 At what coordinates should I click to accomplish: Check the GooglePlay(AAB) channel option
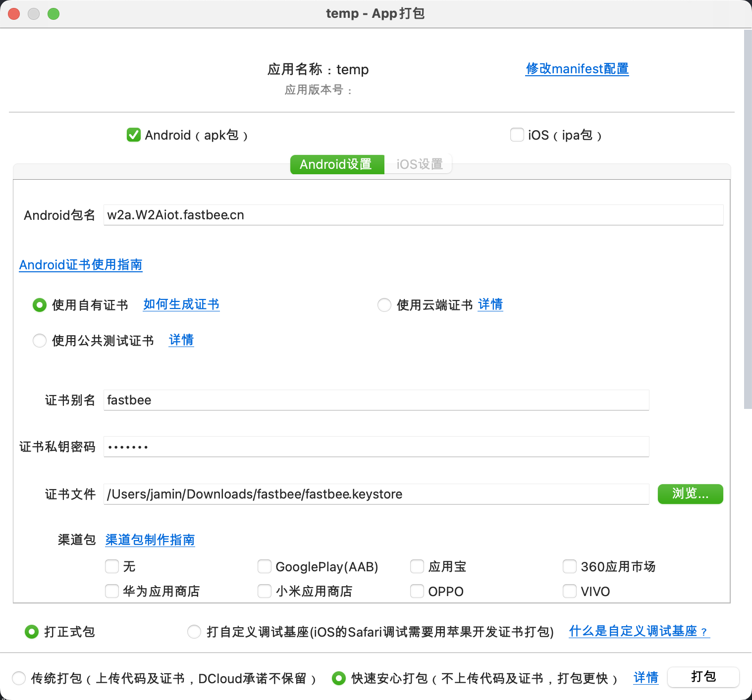[265, 566]
